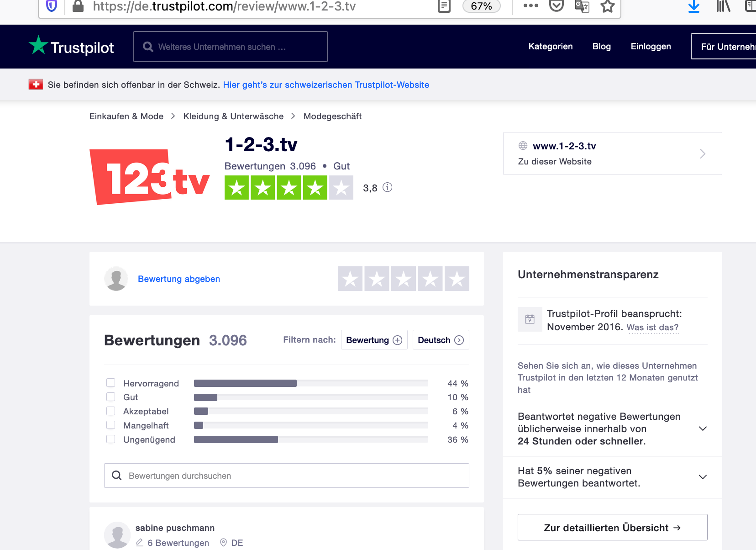
Task: Click the user avatar beside Bewertung abgeben
Action: click(x=116, y=279)
